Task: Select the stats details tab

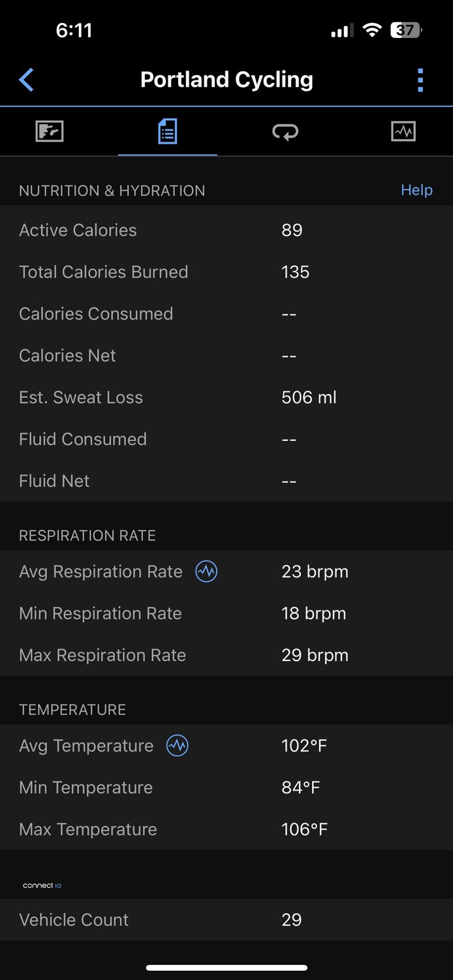Action: (167, 131)
